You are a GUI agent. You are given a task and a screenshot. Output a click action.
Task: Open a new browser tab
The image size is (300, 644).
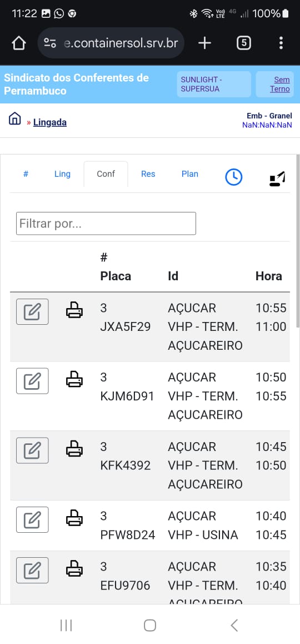point(204,43)
